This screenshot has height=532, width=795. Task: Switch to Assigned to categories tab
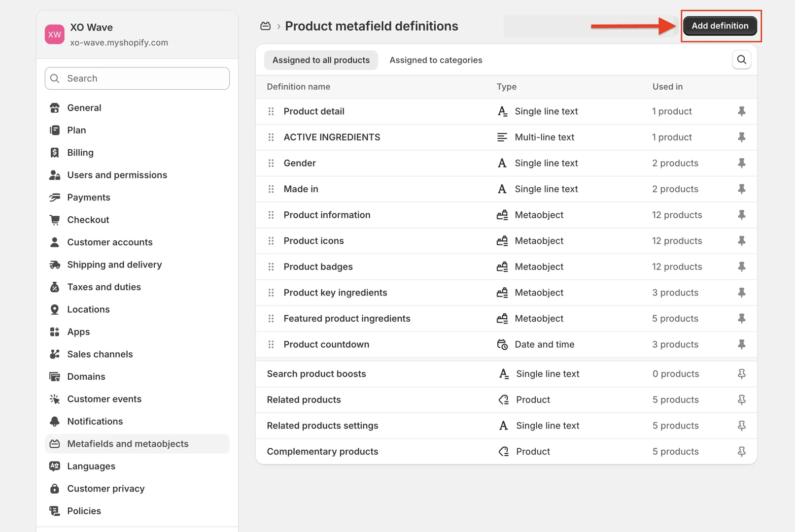click(x=436, y=60)
